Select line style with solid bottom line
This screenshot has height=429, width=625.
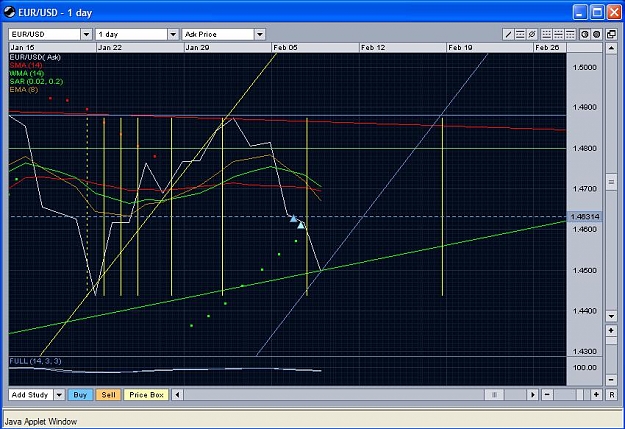pos(546,34)
